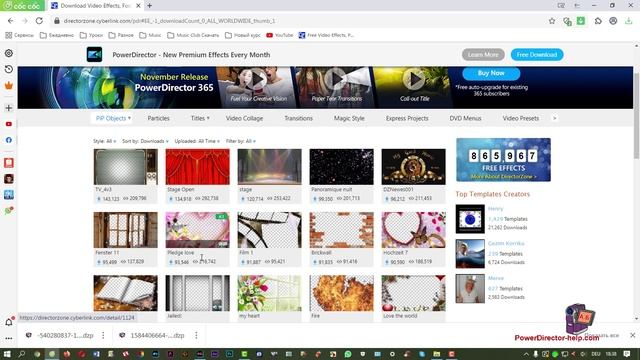
Task: Open the Sort by: Downloads dropdown
Action: click(145, 141)
